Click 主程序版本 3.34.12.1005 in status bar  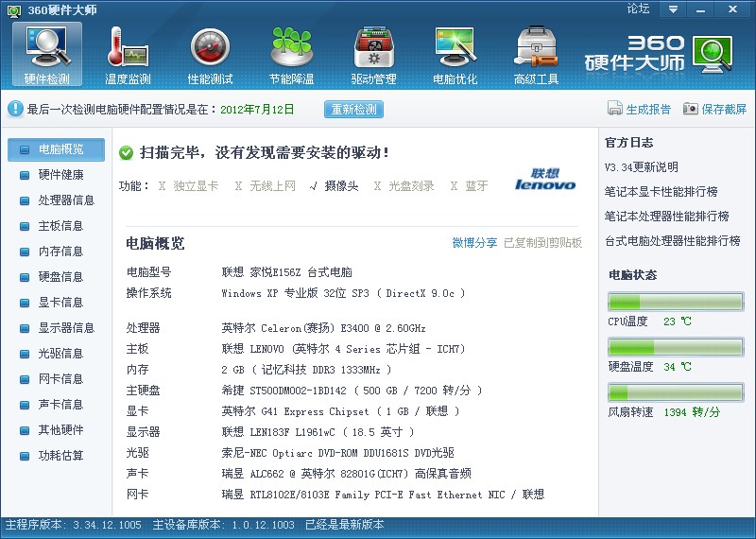74,525
